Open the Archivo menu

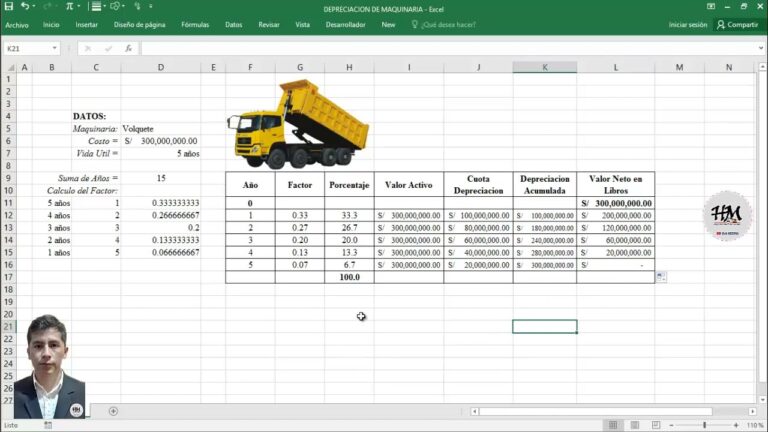click(17, 24)
